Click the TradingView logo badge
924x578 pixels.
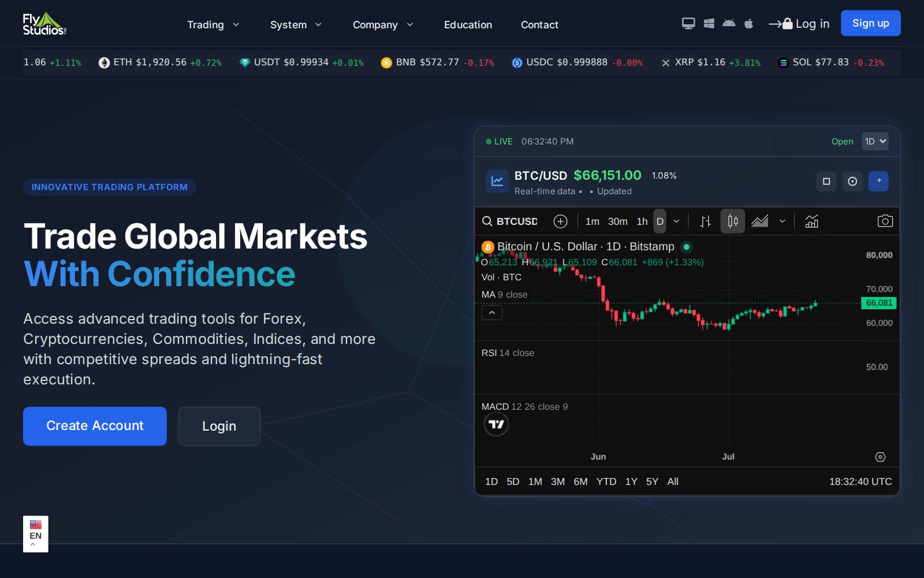496,424
